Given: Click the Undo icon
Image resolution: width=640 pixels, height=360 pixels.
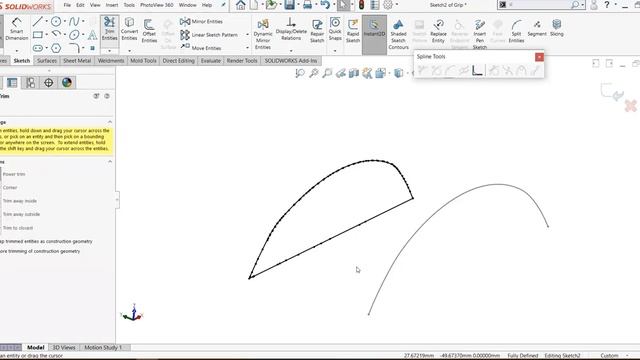Looking at the screenshot, I should pos(325,5).
